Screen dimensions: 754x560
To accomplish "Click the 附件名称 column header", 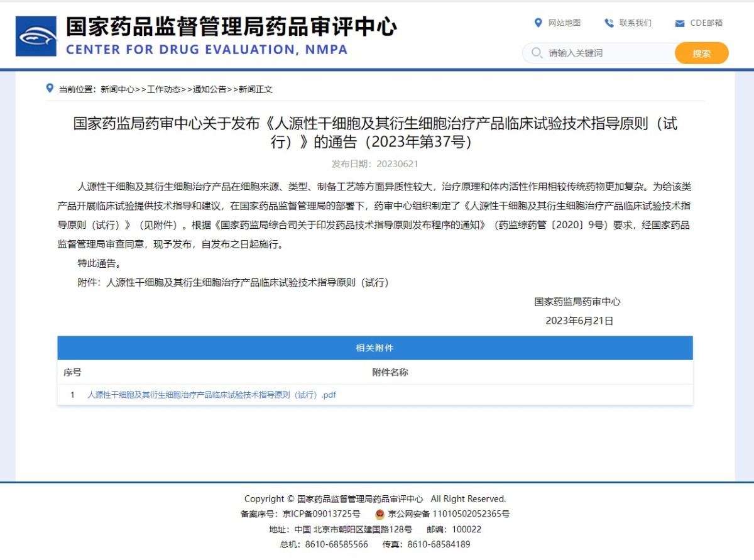I will tap(390, 372).
